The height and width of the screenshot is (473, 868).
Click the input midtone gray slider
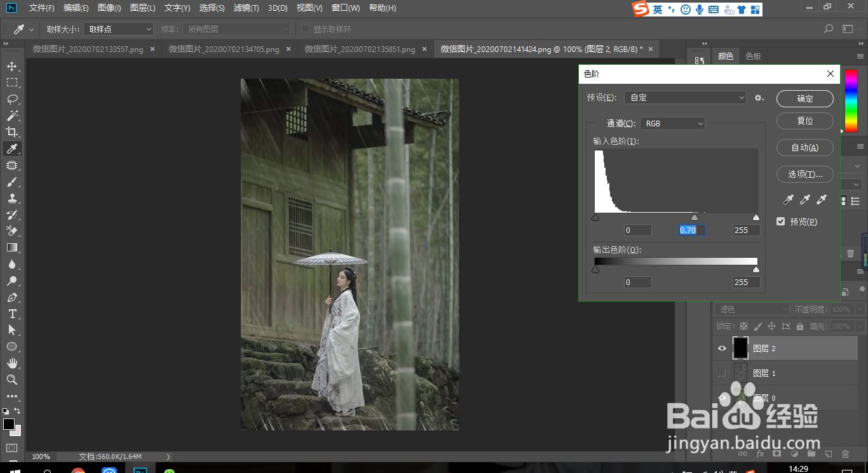pos(695,218)
